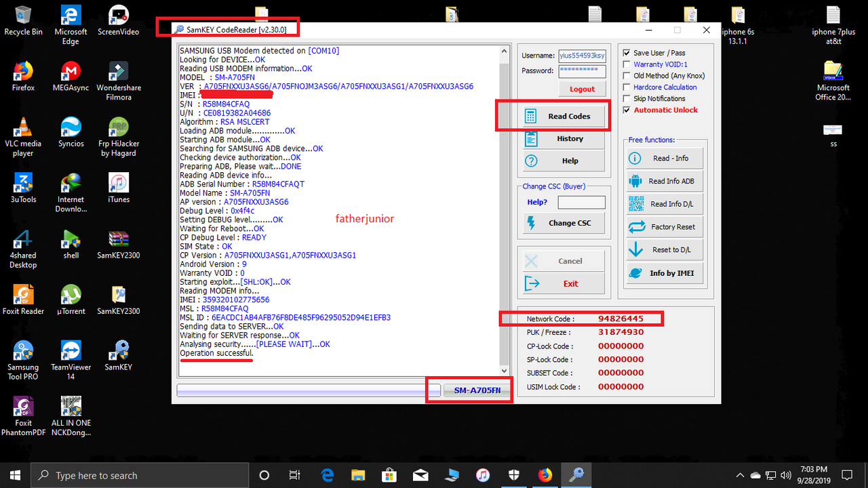Open Microsoft Store from the taskbar

(389, 475)
